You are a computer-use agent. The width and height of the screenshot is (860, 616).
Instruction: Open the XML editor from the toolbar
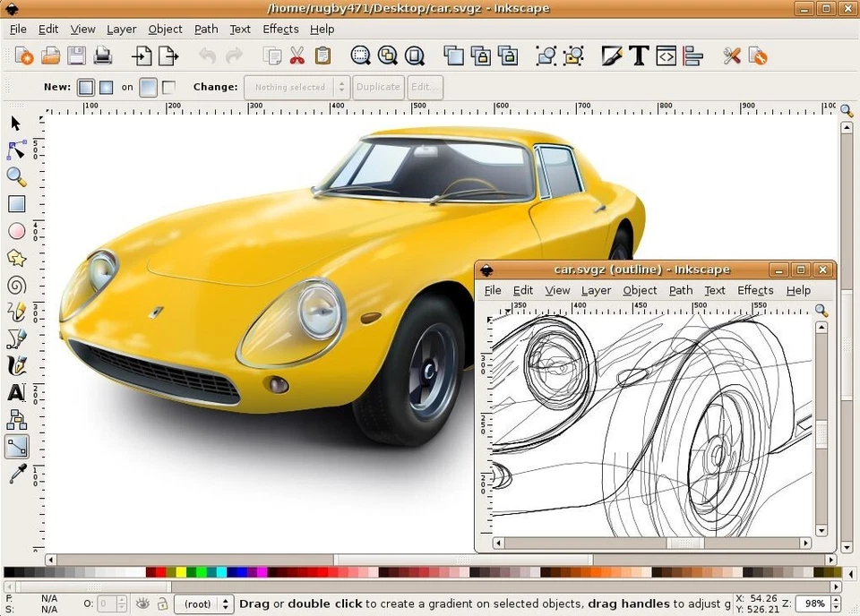[x=666, y=56]
